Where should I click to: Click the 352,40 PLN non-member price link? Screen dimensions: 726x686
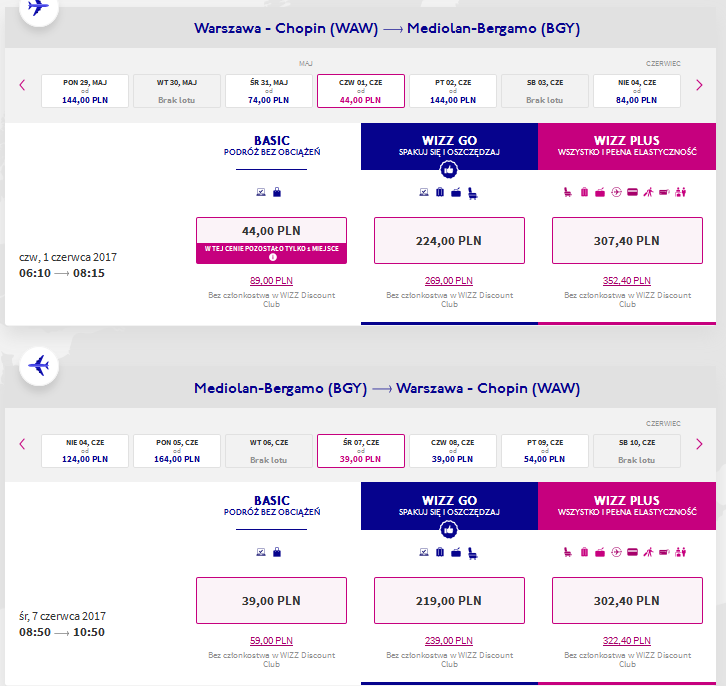[627, 281]
